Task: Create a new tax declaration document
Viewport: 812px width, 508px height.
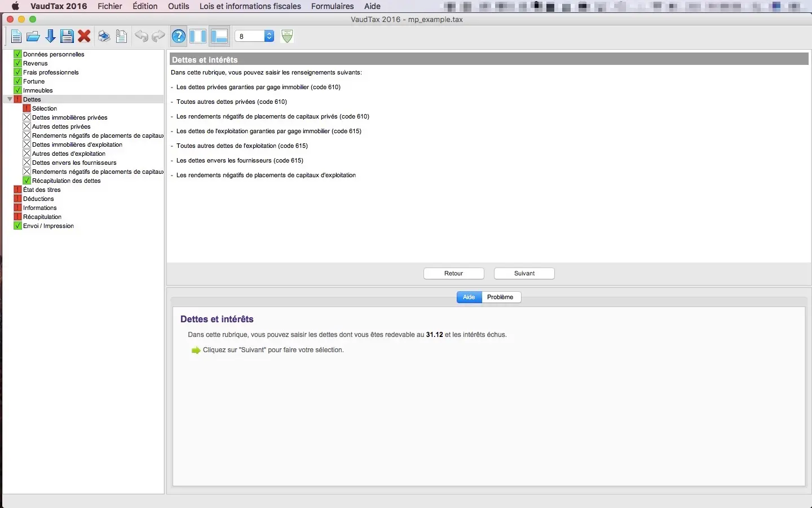Action: (16, 37)
